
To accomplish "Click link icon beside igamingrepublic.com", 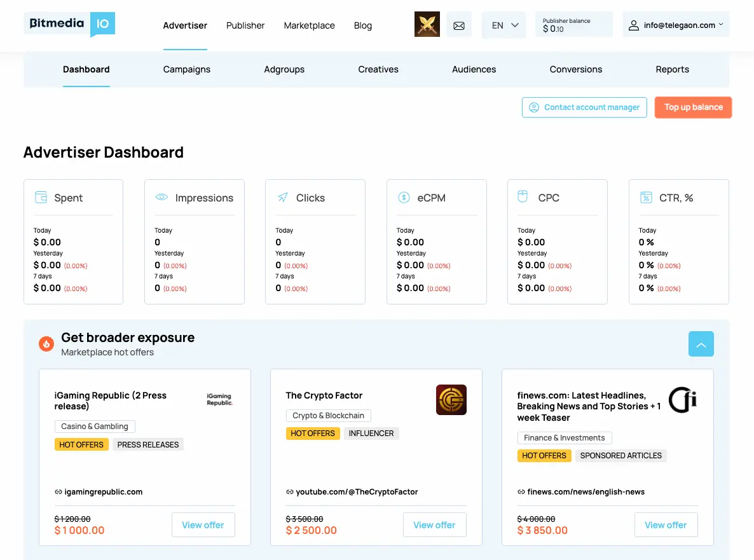I will (x=58, y=492).
